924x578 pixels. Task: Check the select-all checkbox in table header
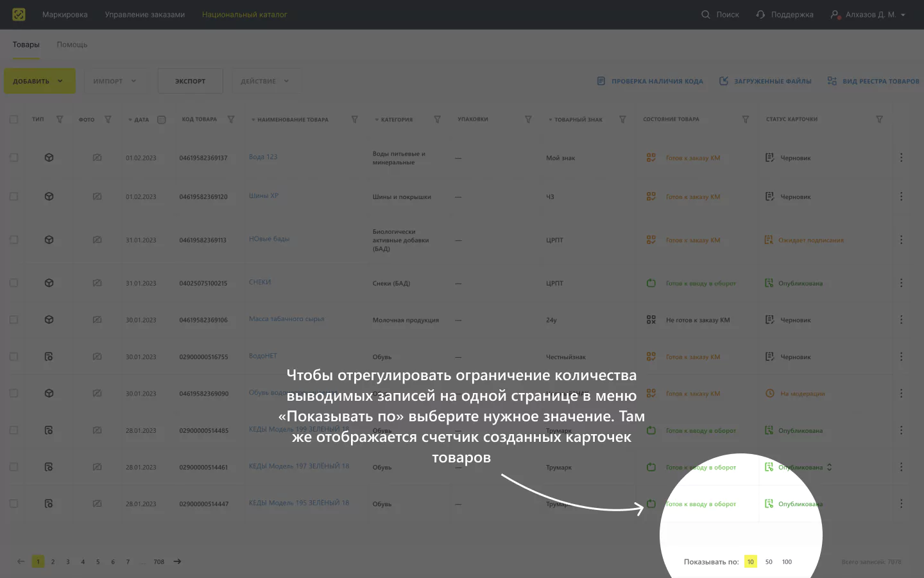[13, 119]
